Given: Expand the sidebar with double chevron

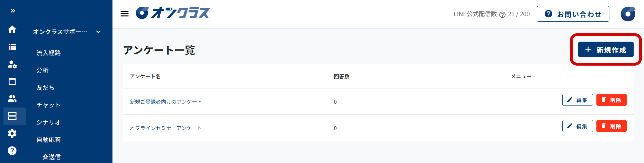Looking at the screenshot, I should 13,11.
